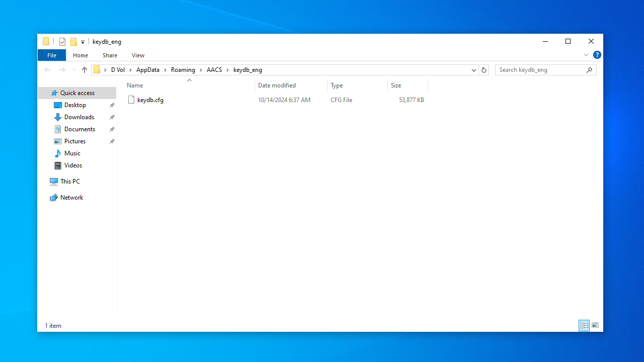Open the File menu

[52, 55]
